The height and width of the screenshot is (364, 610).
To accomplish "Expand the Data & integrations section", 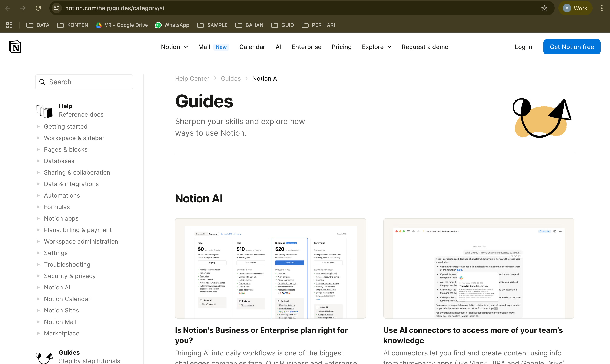I will click(x=38, y=184).
